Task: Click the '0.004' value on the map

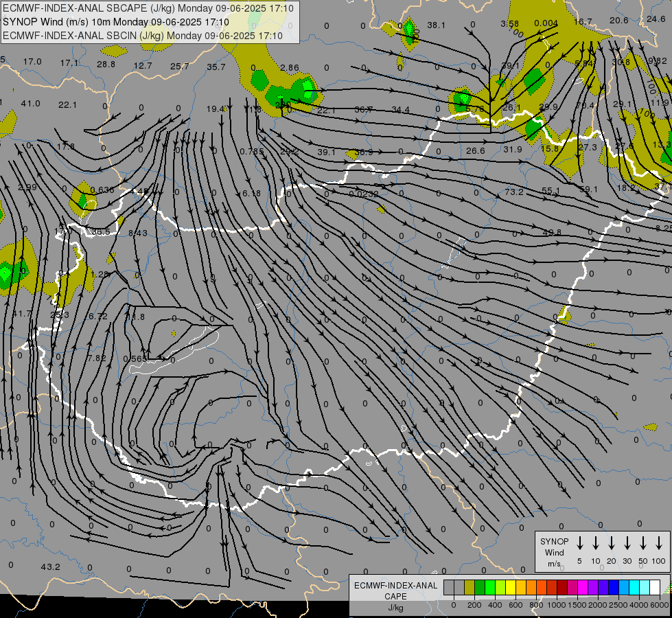Action: (x=546, y=23)
